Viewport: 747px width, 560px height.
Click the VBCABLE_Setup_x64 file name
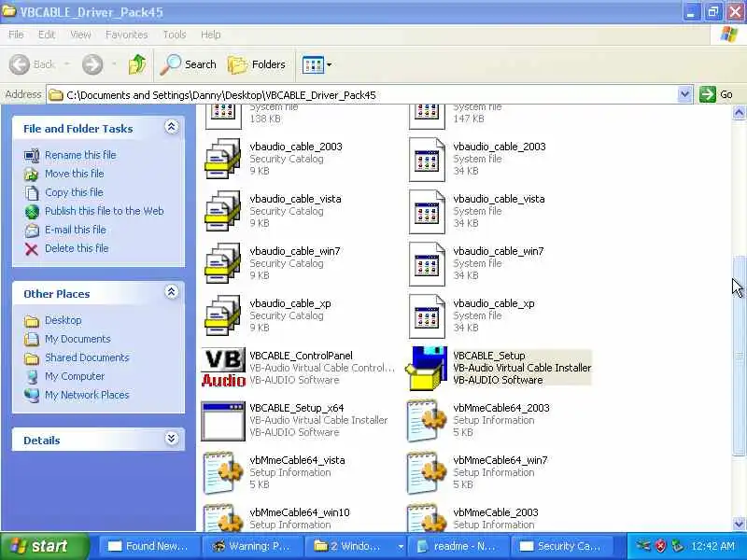coord(296,408)
